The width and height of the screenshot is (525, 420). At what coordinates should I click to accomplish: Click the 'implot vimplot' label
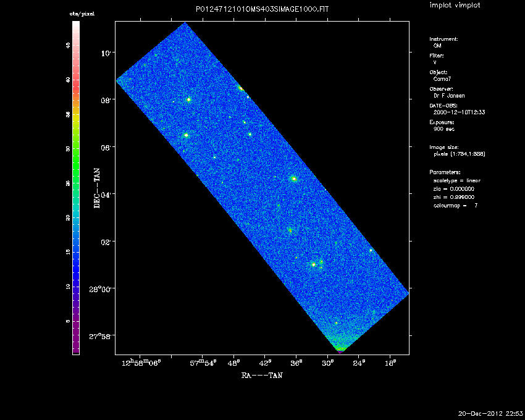click(455, 6)
